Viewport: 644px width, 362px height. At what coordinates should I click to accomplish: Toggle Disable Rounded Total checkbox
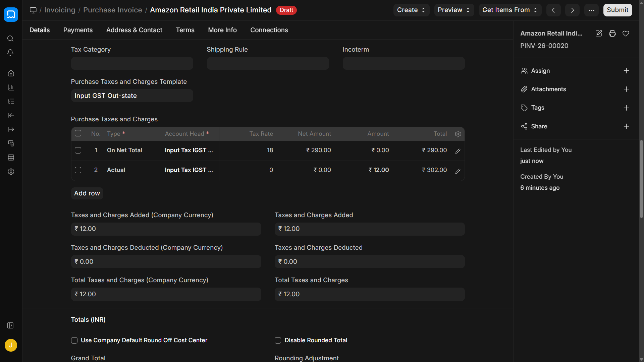click(278, 341)
